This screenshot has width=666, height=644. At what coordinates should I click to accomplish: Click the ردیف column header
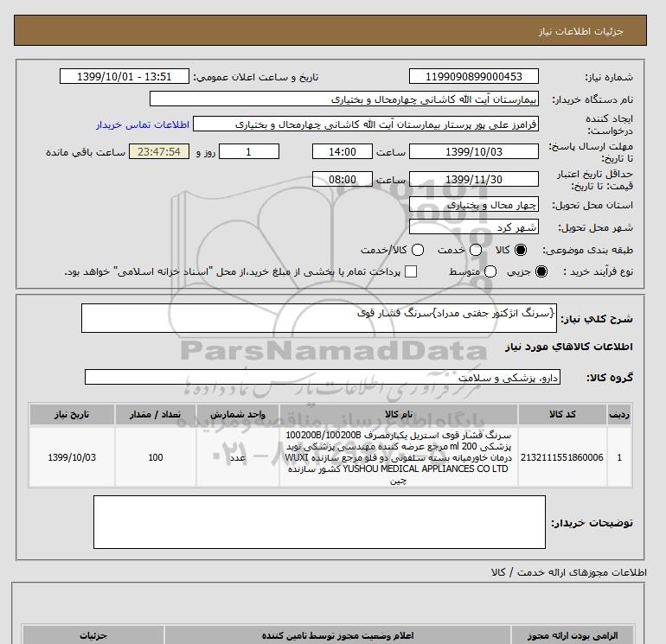pyautogui.click(x=619, y=415)
